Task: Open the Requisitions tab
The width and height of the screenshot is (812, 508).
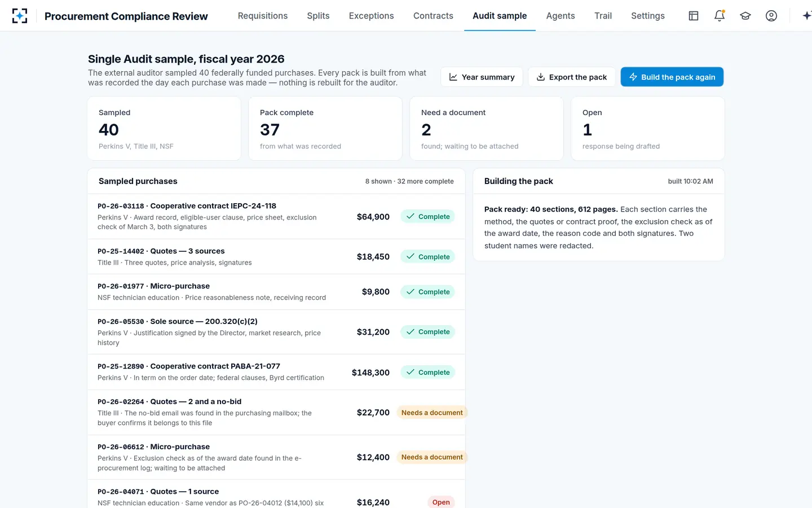Action: (x=263, y=16)
